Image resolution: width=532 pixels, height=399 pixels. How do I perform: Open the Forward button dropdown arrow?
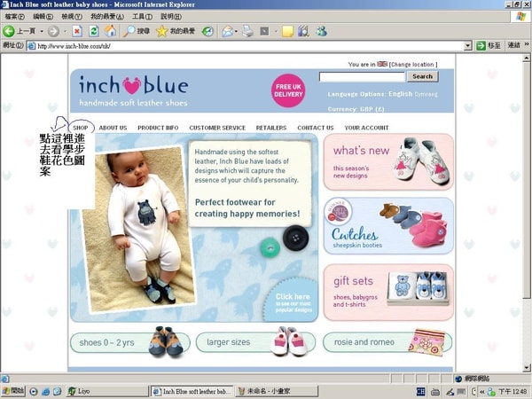coord(65,32)
